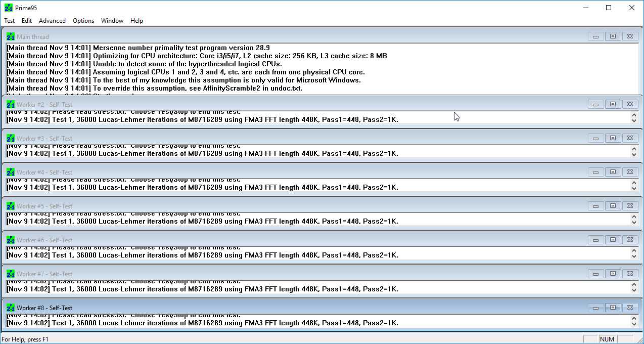
Task: Click the Worker #6 Test 1 Lucas-Lehmer log line
Action: click(x=202, y=255)
